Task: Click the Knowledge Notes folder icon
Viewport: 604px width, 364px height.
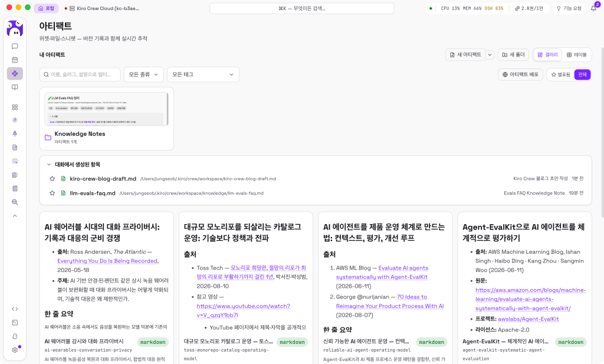Action: coord(48,137)
